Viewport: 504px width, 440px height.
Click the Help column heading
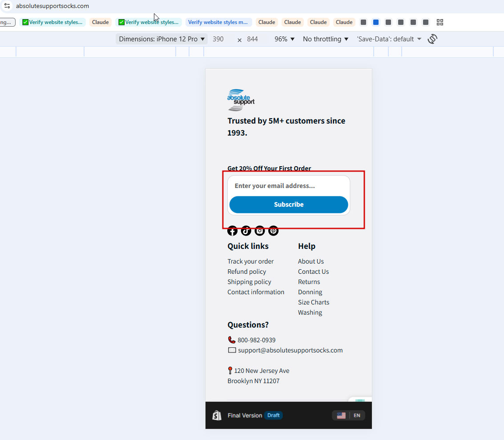[306, 246]
